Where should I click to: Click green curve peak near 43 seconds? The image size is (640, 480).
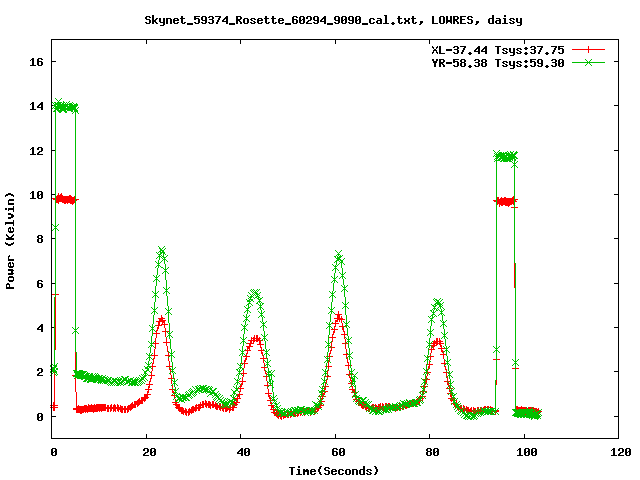pos(254,293)
